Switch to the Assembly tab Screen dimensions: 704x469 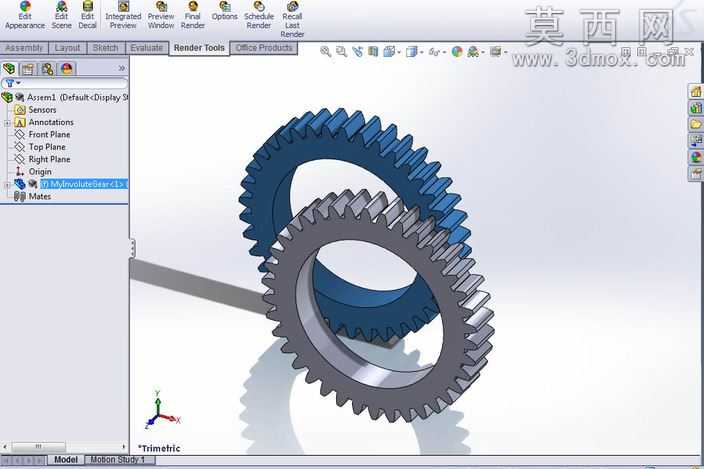point(24,48)
